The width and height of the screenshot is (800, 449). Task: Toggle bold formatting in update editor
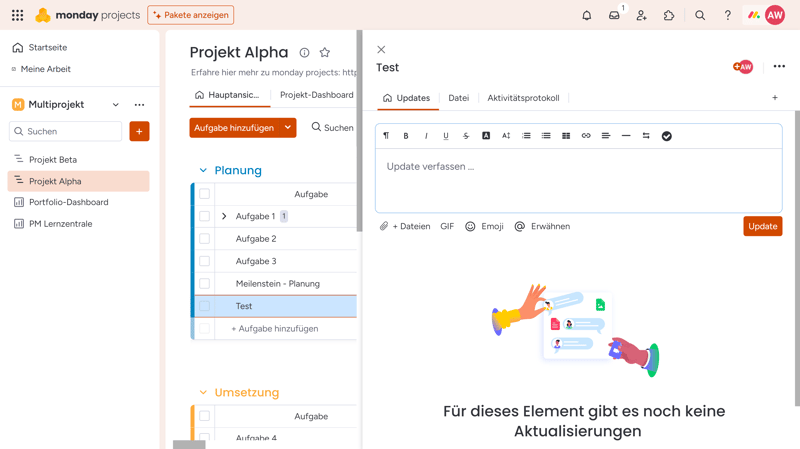coord(406,136)
